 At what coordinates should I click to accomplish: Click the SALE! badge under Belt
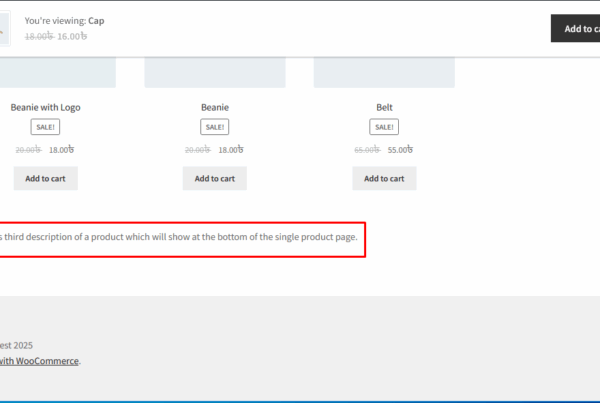point(384,127)
